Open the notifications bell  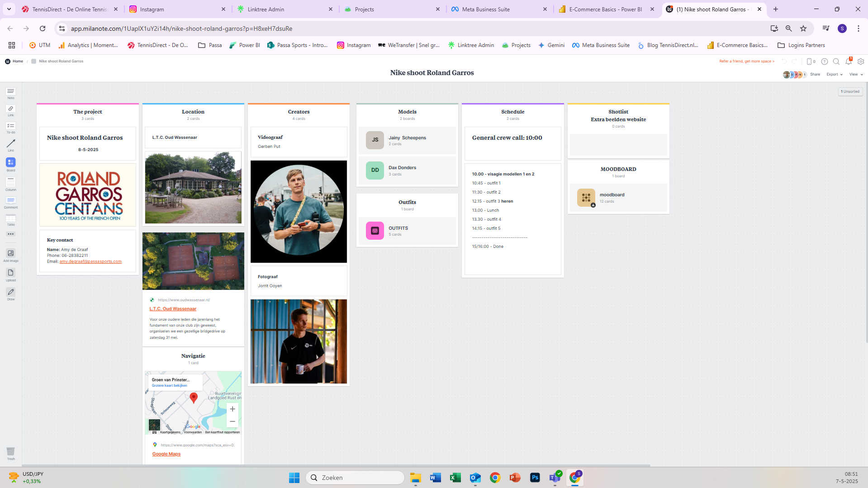tap(849, 62)
